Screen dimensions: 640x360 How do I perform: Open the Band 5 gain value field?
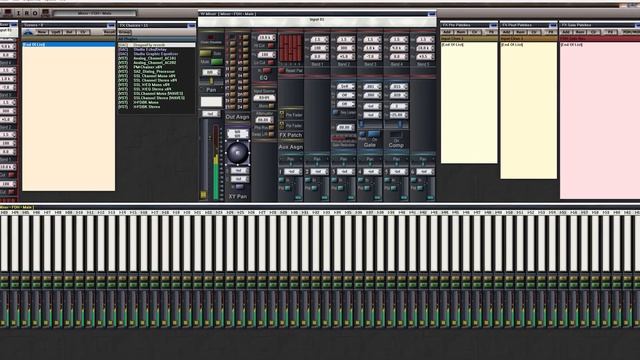point(424,57)
